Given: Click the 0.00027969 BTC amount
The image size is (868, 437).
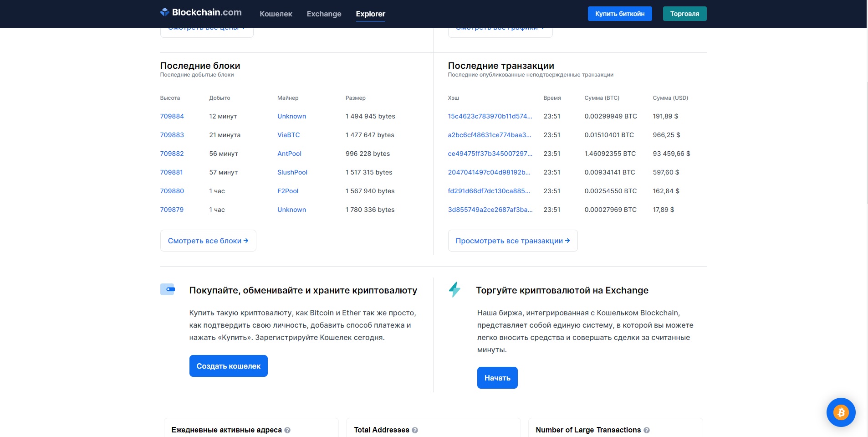Looking at the screenshot, I should [x=611, y=210].
